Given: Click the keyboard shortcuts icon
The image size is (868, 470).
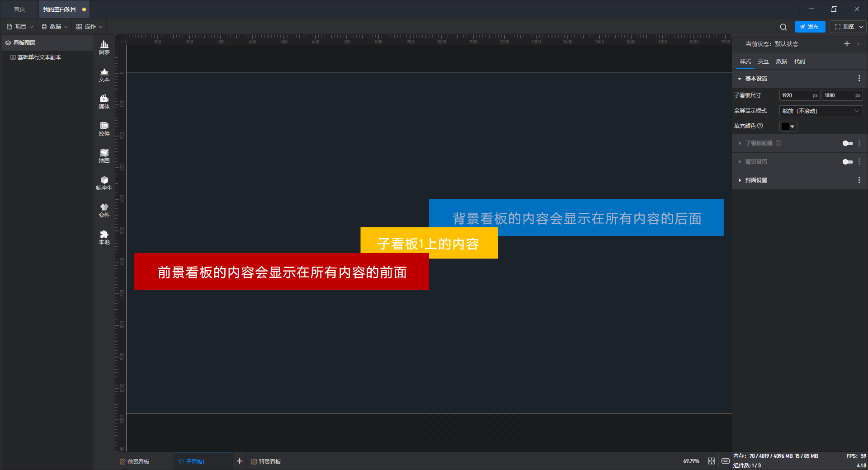Looking at the screenshot, I should pos(726,461).
